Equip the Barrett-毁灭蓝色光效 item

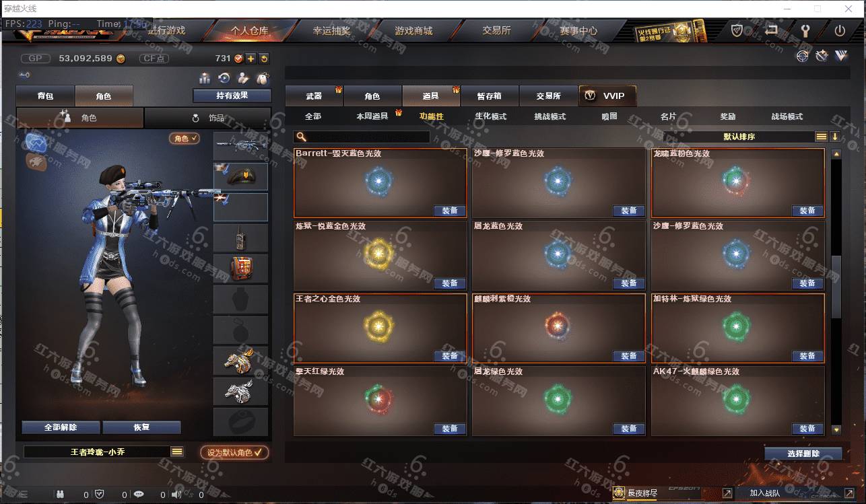tap(450, 211)
